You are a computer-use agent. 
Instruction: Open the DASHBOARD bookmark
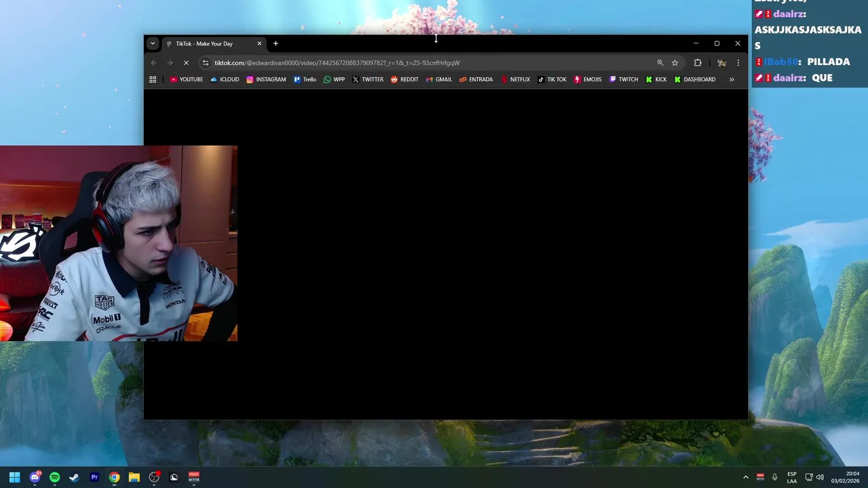point(695,79)
